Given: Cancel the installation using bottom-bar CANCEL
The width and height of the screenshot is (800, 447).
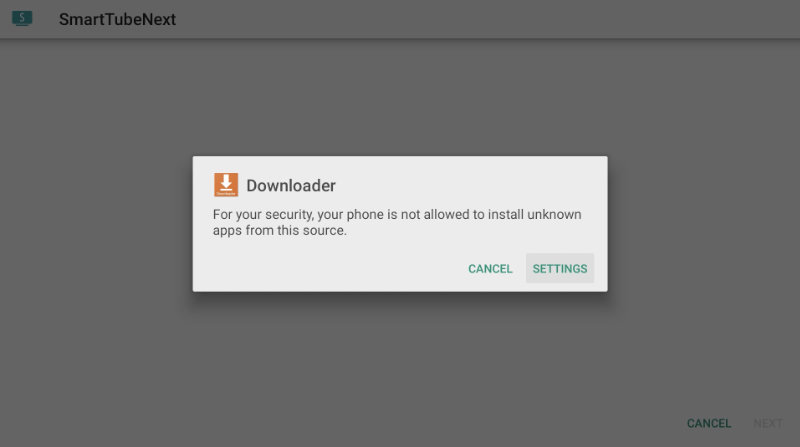Looking at the screenshot, I should [x=709, y=423].
